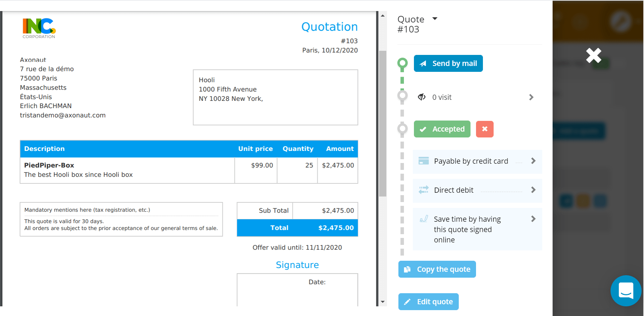
Task: Click the quotation preview scrollbar thumb
Action: 383,124
